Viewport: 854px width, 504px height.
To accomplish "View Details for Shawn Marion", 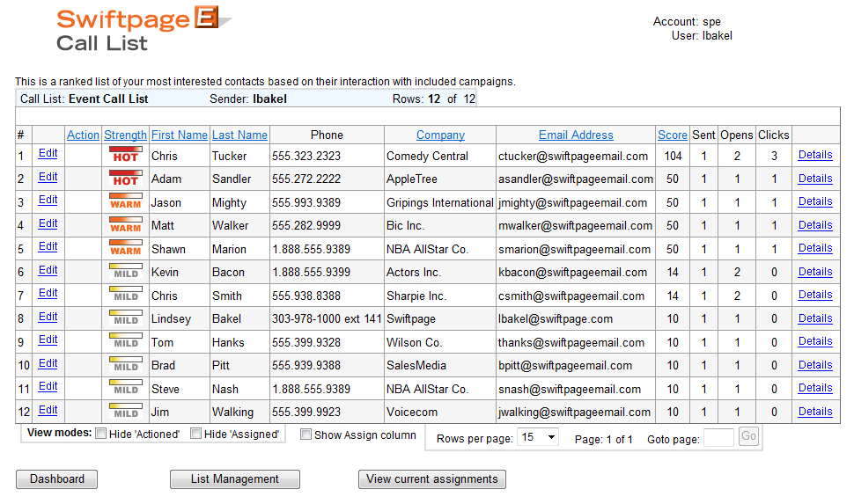I will click(814, 248).
